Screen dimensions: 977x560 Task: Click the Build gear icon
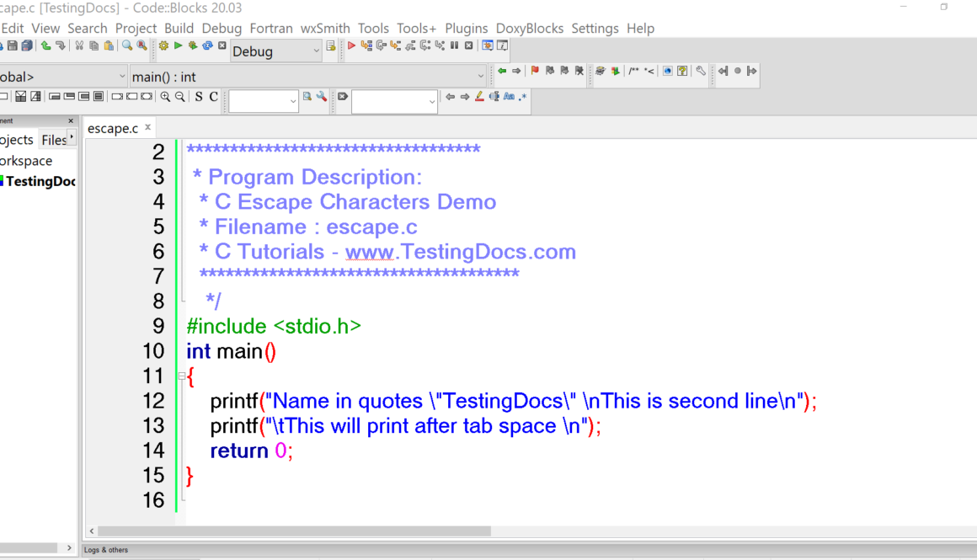pos(163,46)
